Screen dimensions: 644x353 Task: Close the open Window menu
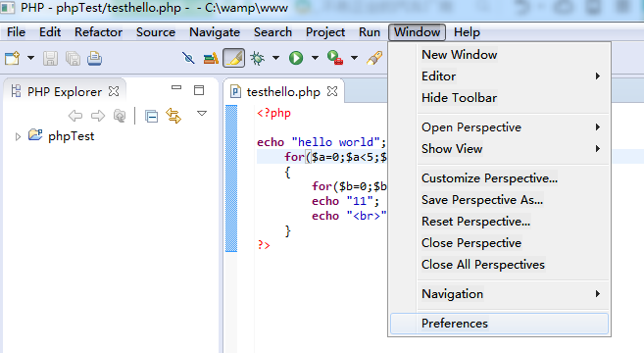[418, 32]
